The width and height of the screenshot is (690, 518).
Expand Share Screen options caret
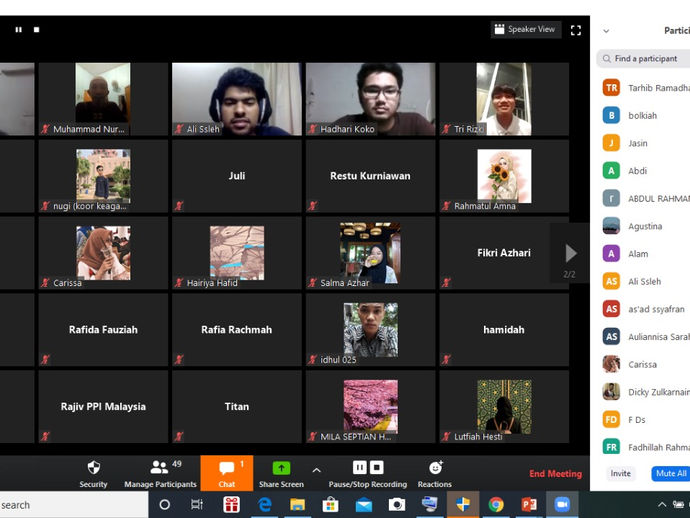(316, 470)
